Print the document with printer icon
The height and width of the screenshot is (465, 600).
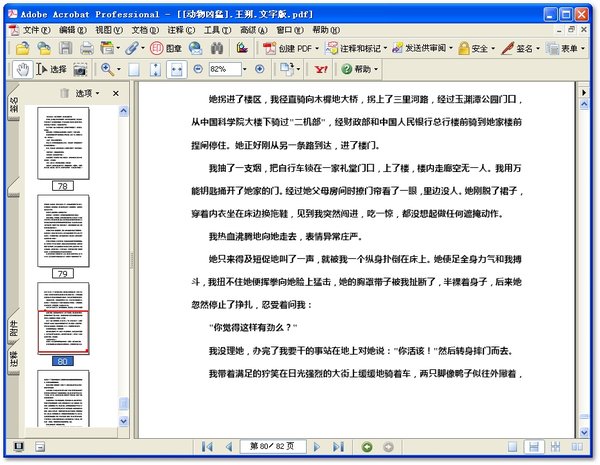click(87, 49)
